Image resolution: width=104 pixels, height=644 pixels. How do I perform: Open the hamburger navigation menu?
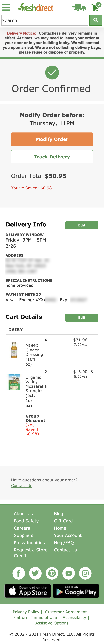(6, 7)
